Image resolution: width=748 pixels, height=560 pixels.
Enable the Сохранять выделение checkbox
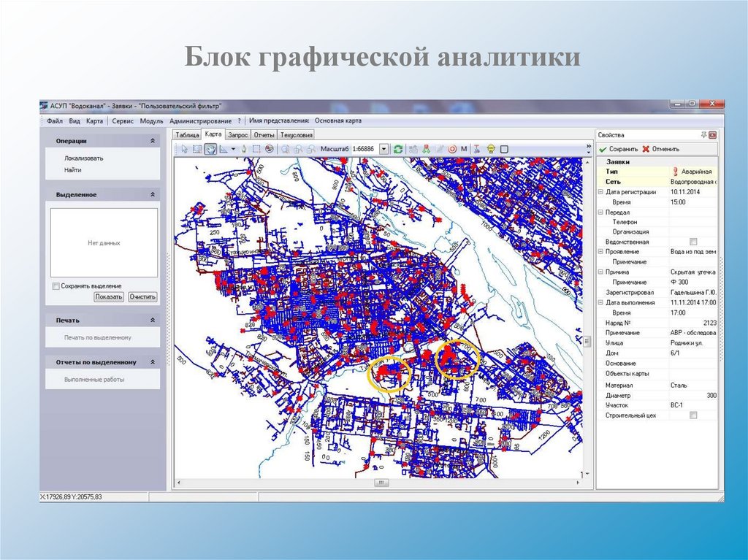(x=56, y=286)
